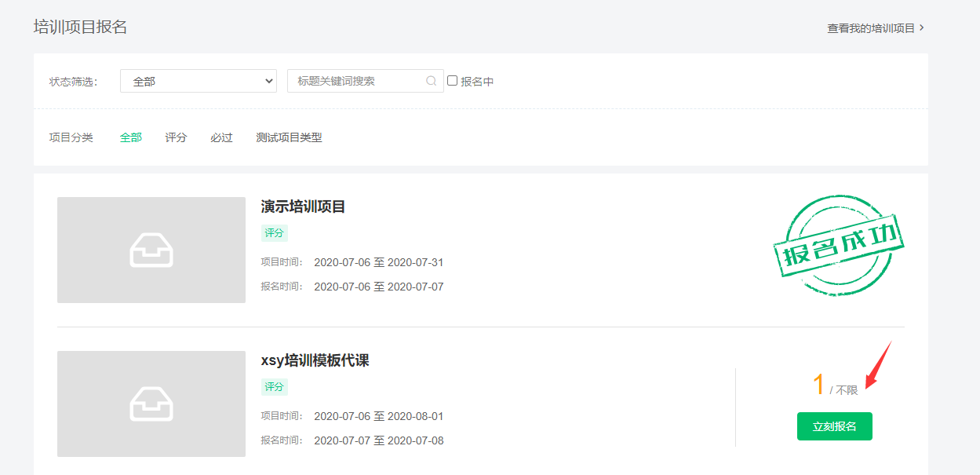Viewport: 980px width, 475px height.
Task: Click the orange enrollment count 1 / 不限
Action: click(833, 386)
